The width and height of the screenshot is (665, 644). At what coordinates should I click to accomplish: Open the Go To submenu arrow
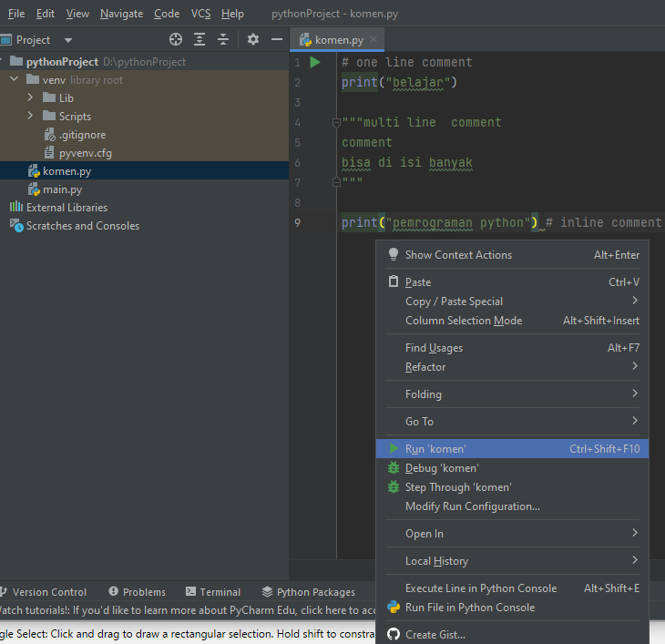(x=634, y=421)
